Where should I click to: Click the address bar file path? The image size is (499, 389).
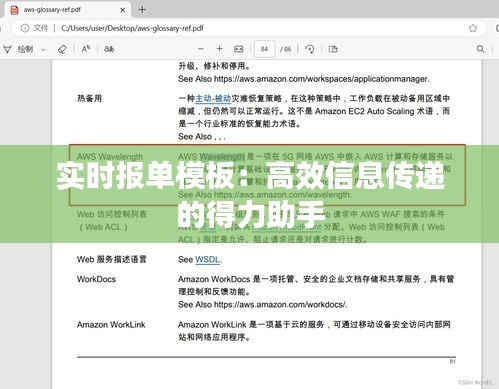pyautogui.click(x=132, y=28)
